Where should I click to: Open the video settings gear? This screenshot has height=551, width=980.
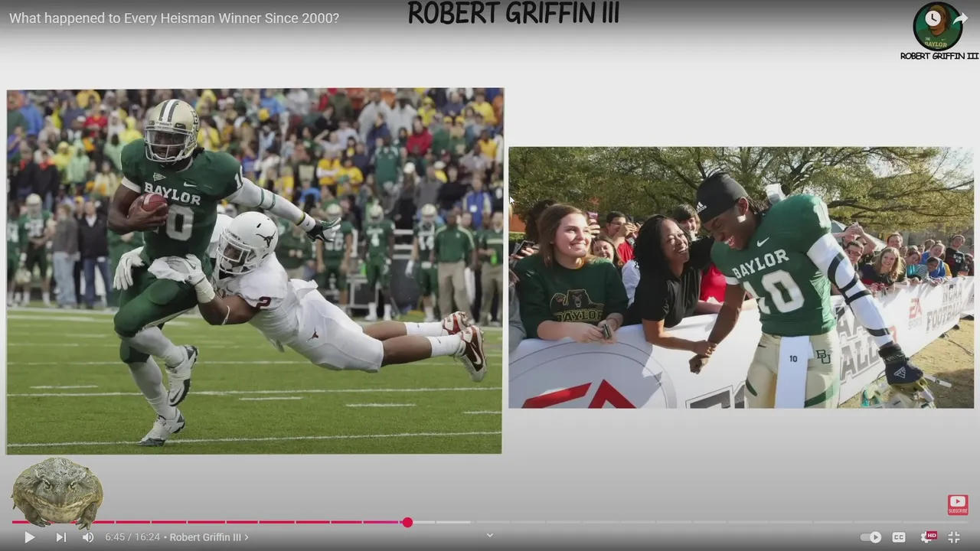point(928,537)
